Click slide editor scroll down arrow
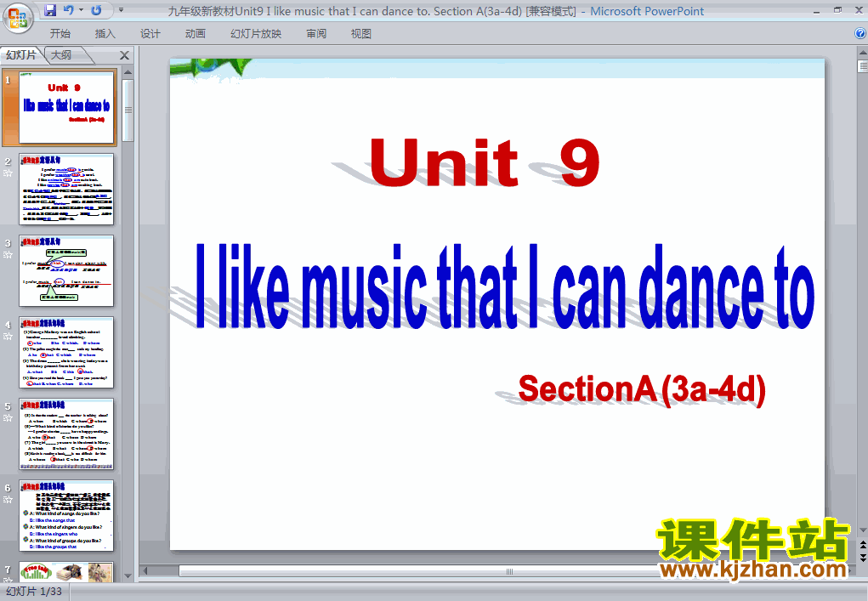Screen dimensions: 868x601 862,530
